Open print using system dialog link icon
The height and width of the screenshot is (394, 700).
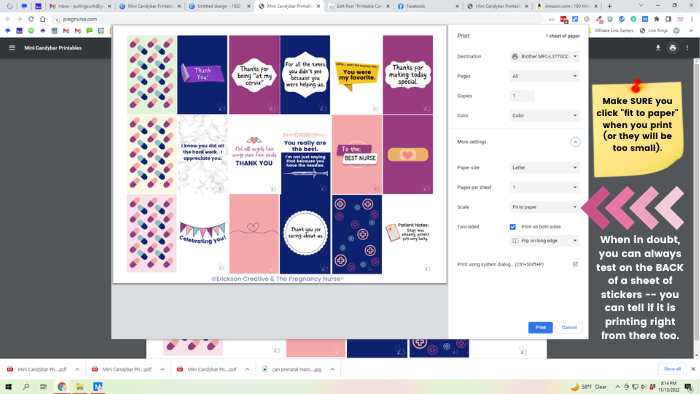[x=575, y=264]
